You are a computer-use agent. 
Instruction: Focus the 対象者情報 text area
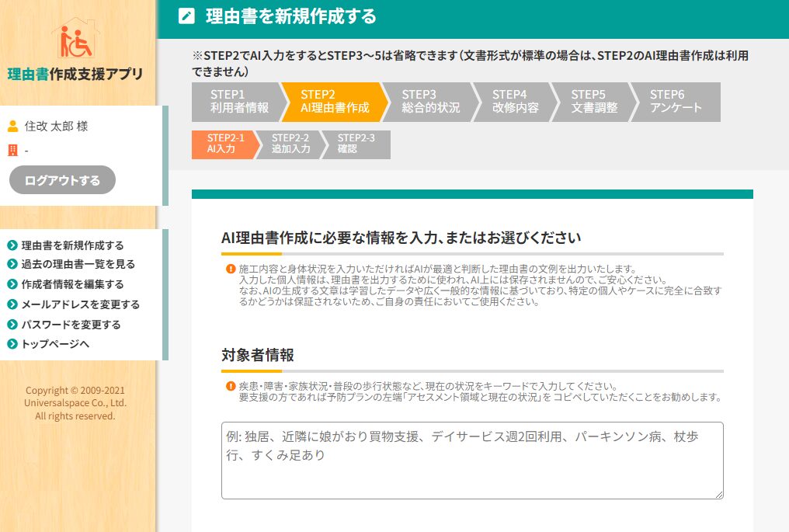coord(472,460)
